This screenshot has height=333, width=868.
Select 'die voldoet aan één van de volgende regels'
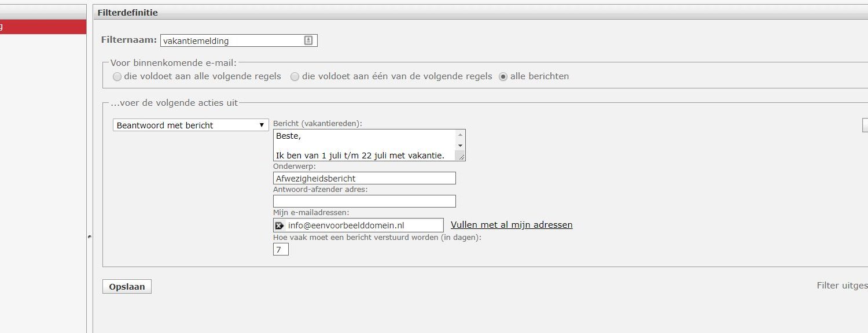(x=295, y=77)
